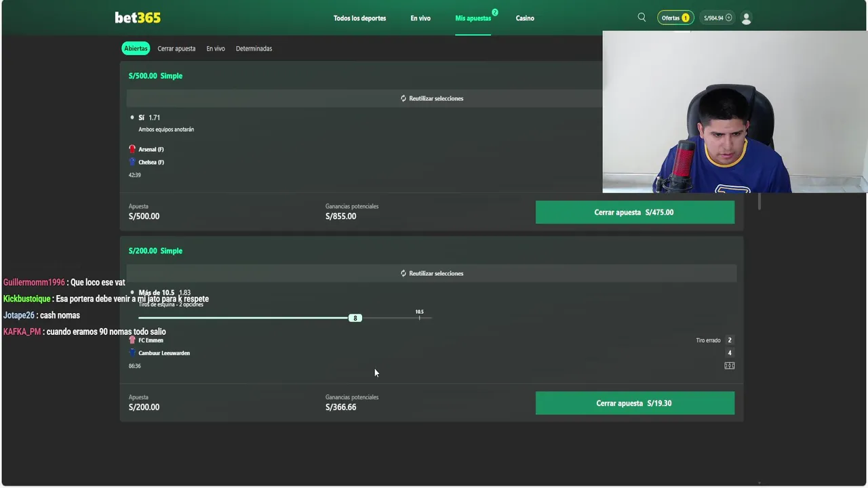Go to Todos los deportes
This screenshot has width=868, height=488.
tap(359, 18)
